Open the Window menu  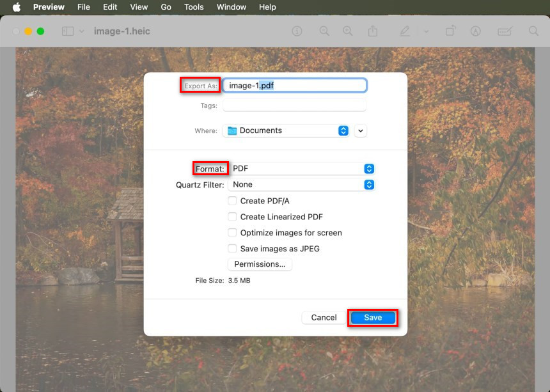[x=231, y=7]
